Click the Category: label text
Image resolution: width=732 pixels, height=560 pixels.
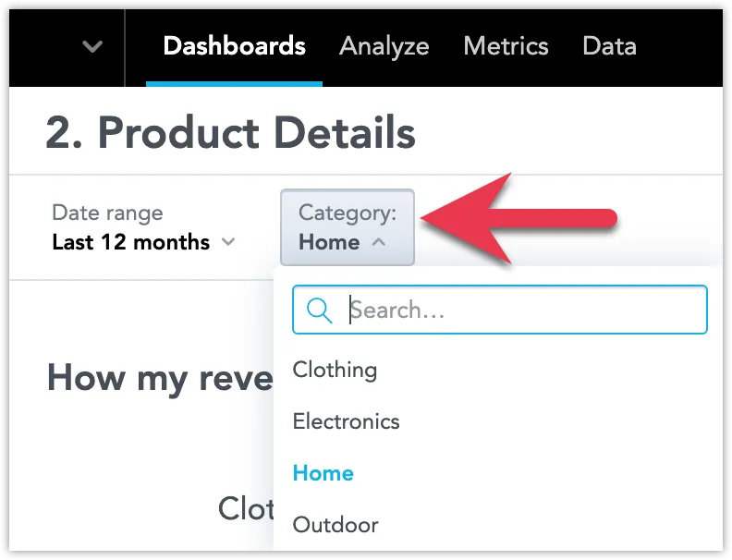tap(348, 213)
